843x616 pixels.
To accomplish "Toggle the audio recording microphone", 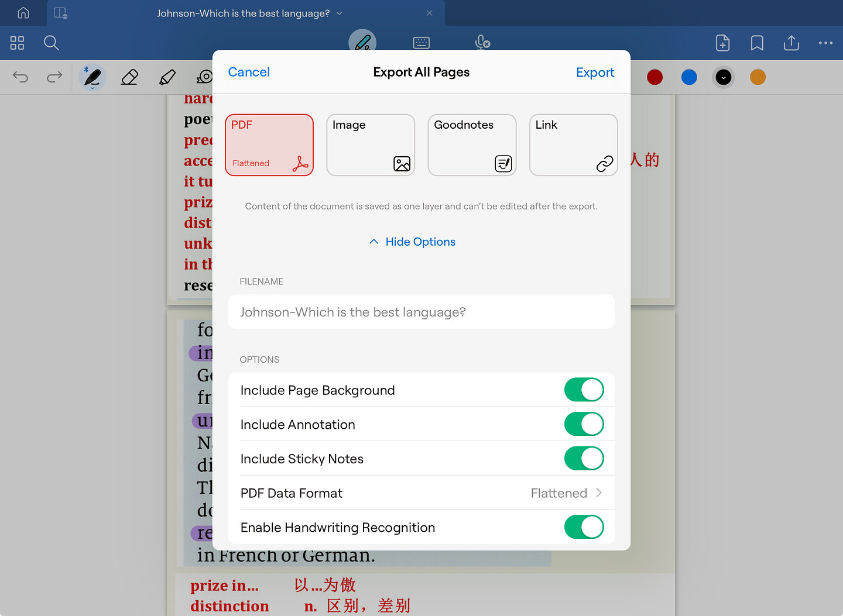I will pyautogui.click(x=482, y=43).
